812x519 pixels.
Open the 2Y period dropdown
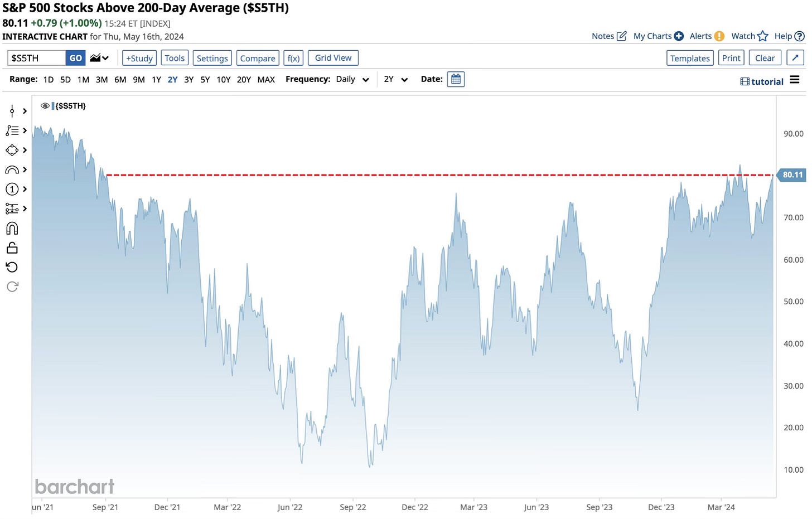tap(396, 79)
